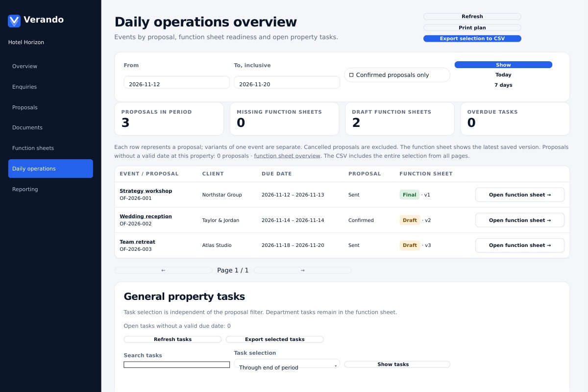The width and height of the screenshot is (588, 392).
Task: Select Daily operations in sidebar
Action: point(50,169)
